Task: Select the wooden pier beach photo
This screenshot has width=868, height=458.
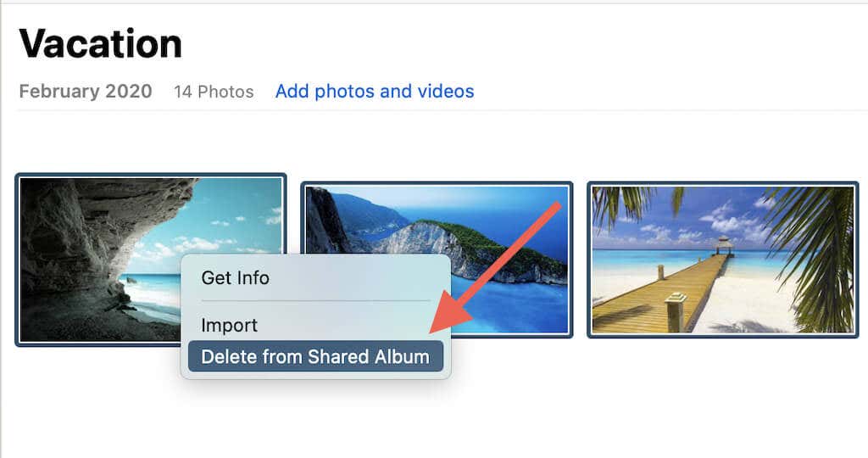Action: (723, 260)
